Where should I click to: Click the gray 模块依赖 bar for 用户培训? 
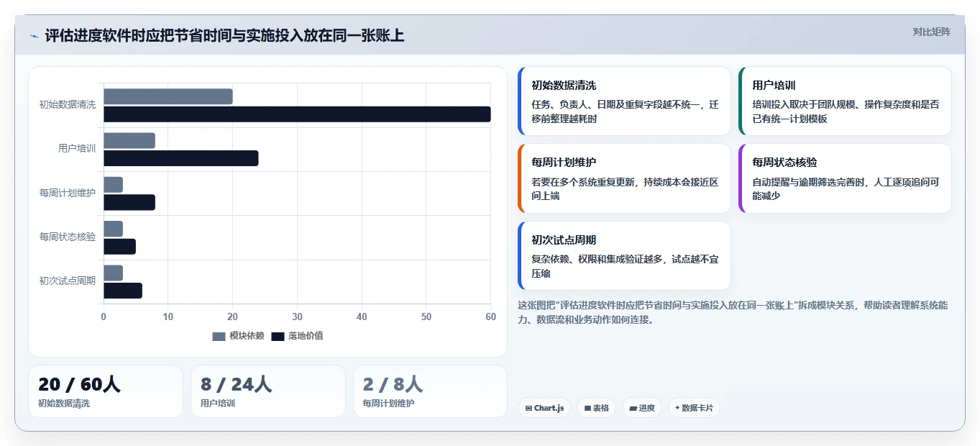(129, 140)
